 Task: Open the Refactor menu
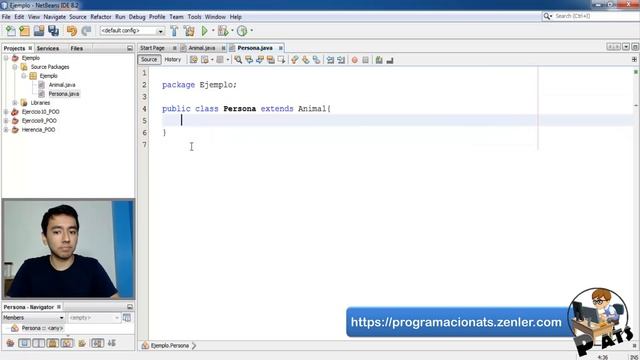[101, 17]
